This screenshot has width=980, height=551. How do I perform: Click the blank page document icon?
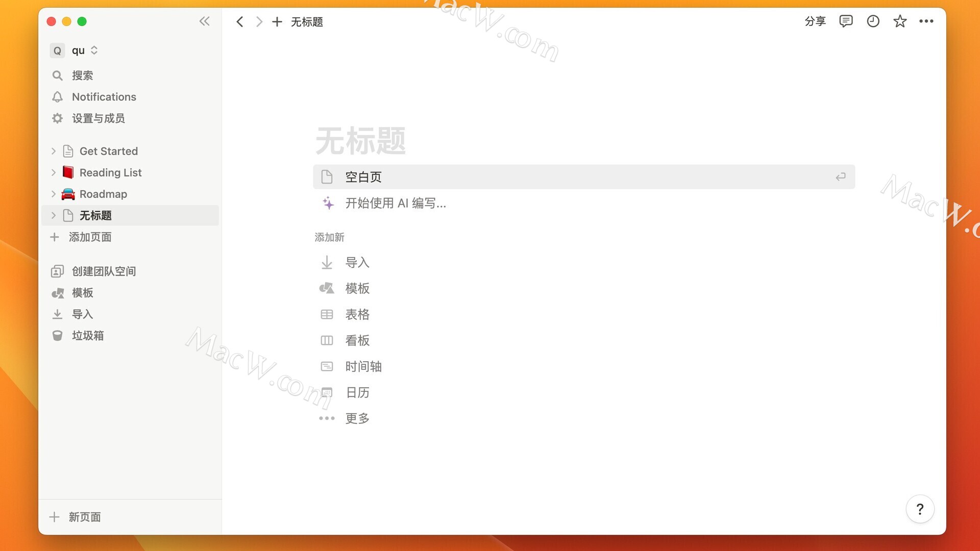[x=327, y=177]
